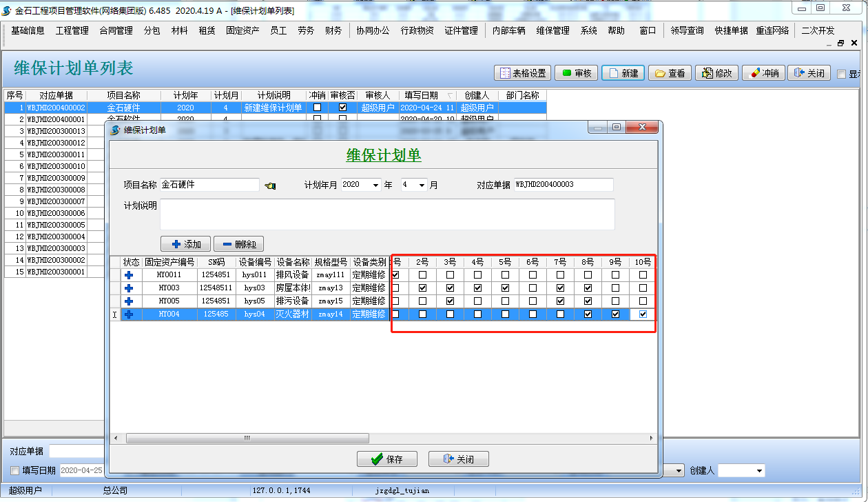The image size is (868, 502).
Task: Click the 删除 delete row button
Action: (238, 244)
